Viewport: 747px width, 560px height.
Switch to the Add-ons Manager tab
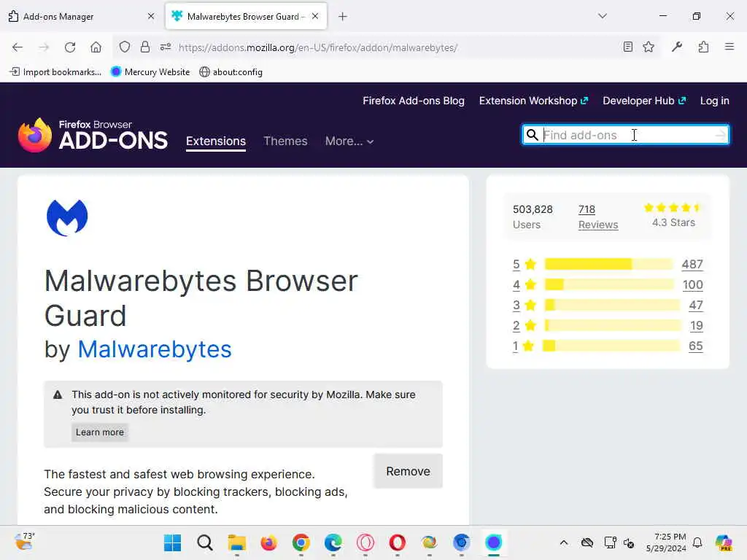(x=81, y=16)
